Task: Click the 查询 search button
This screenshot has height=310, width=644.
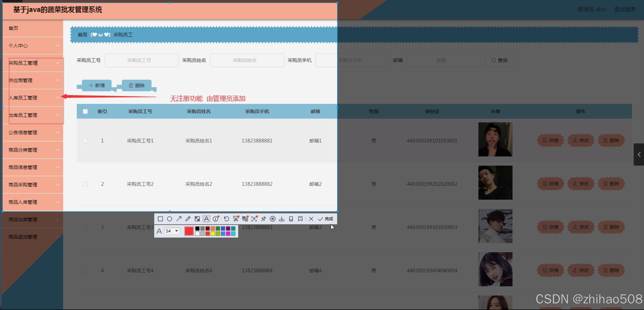Action: 499,60
